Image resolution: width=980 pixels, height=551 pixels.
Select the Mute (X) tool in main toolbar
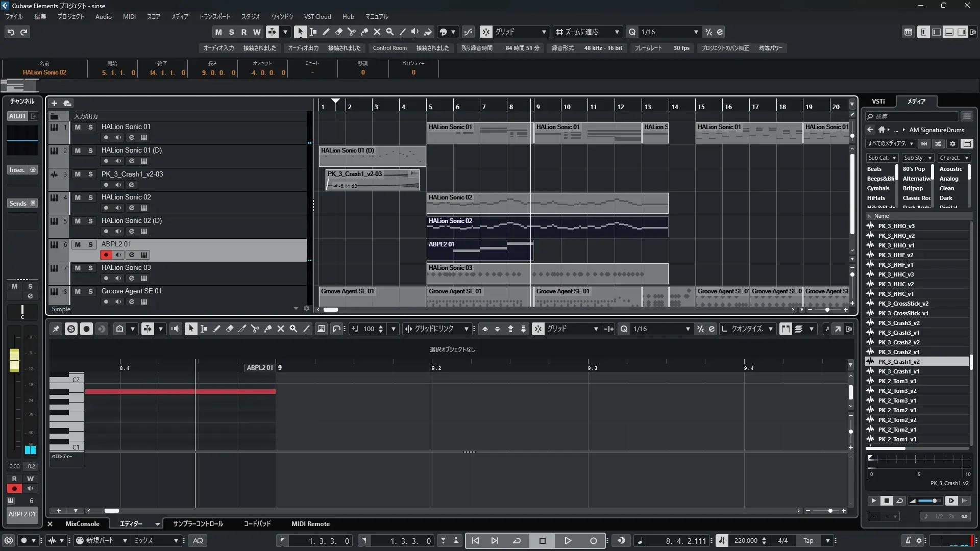[x=377, y=32]
